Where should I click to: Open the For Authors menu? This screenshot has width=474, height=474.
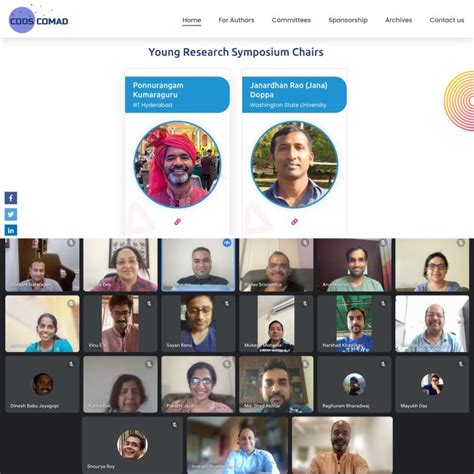click(x=236, y=20)
